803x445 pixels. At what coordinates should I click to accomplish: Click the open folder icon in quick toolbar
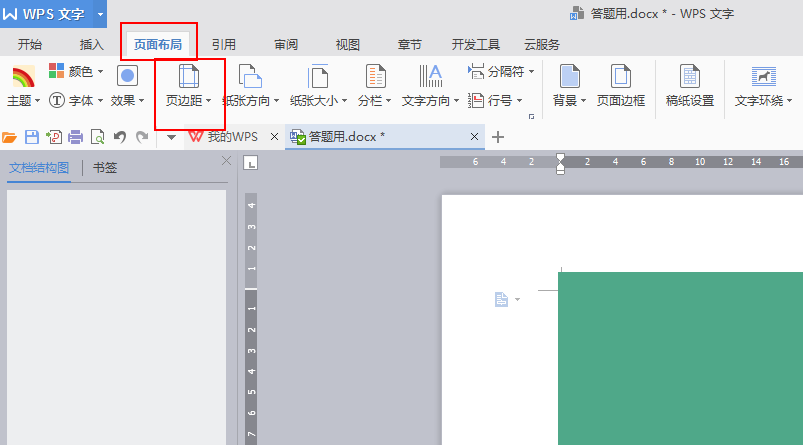(9, 137)
